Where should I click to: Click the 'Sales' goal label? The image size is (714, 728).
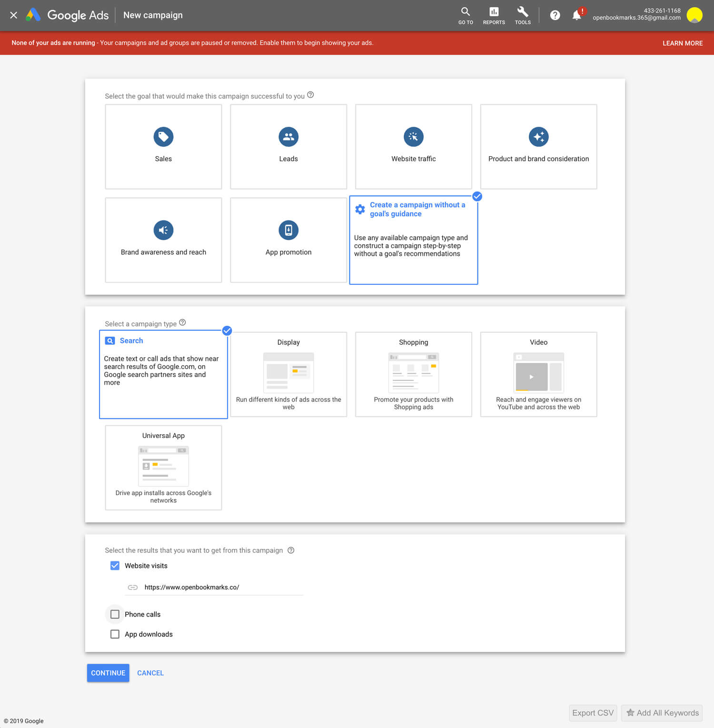click(163, 159)
